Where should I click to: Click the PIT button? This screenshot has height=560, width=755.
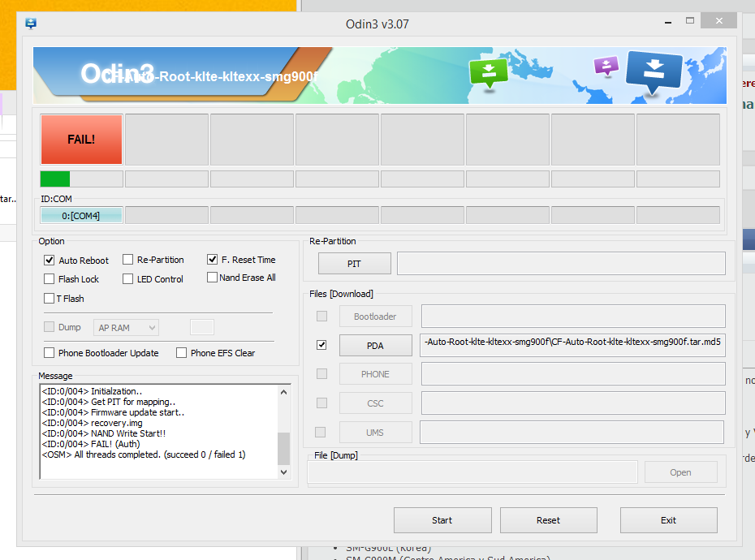click(355, 264)
